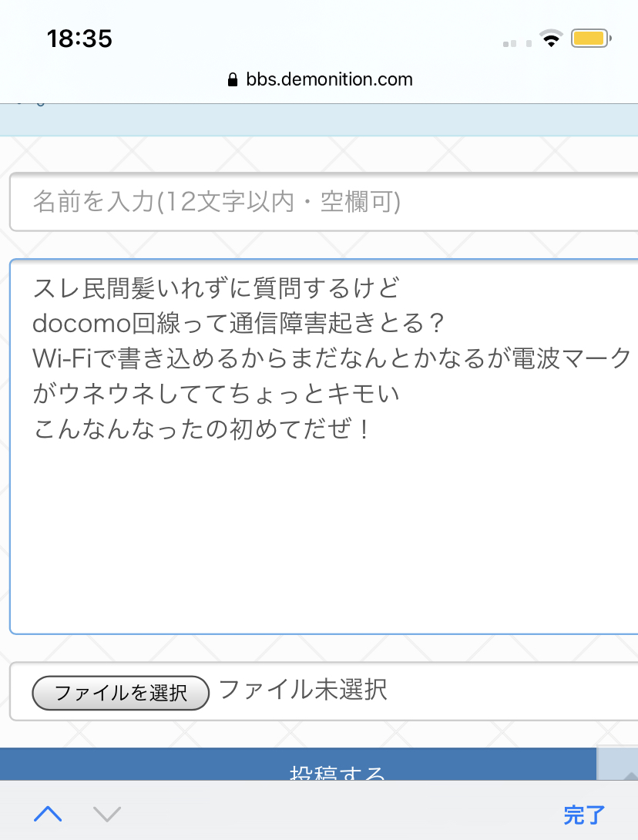638x840 pixels.
Task: Tap the ファイル未選択 label
Action: pos(303,689)
